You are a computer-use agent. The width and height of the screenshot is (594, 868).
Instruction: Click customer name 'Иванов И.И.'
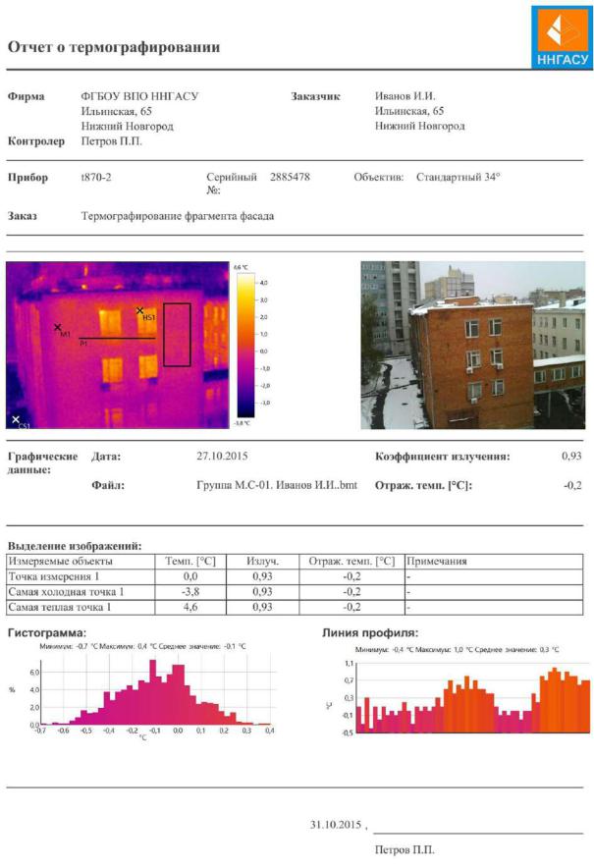click(405, 96)
